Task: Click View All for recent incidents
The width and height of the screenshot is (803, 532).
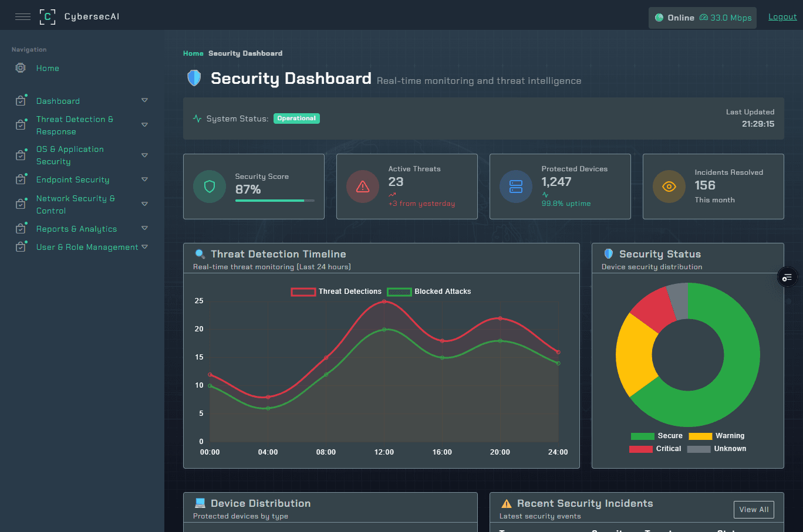Action: point(754,510)
